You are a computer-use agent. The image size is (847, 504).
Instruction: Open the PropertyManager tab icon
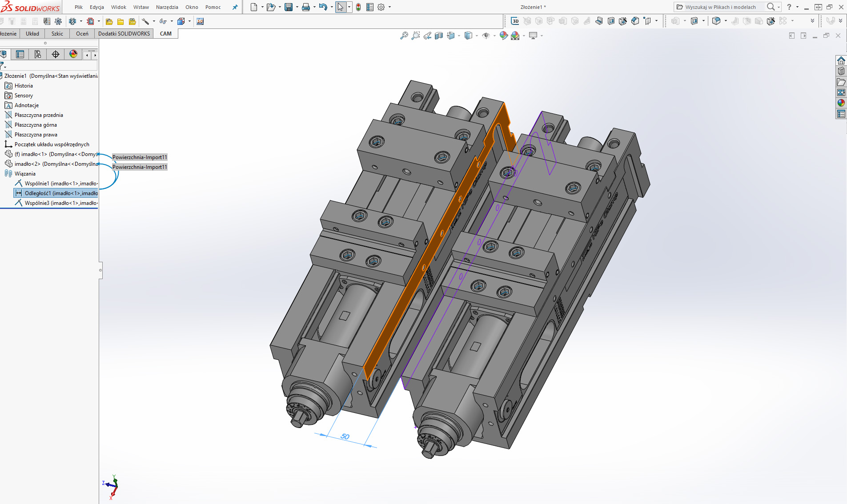click(20, 54)
